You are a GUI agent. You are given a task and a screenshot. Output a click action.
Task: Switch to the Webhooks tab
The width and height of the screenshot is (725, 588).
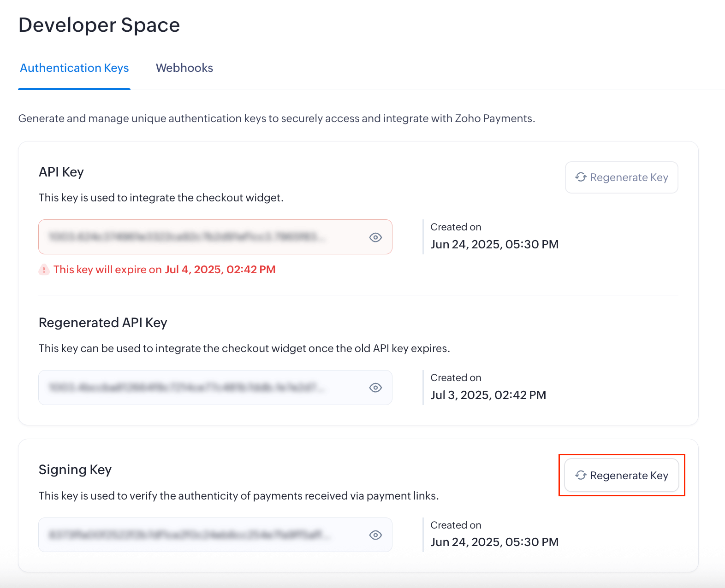(x=184, y=68)
